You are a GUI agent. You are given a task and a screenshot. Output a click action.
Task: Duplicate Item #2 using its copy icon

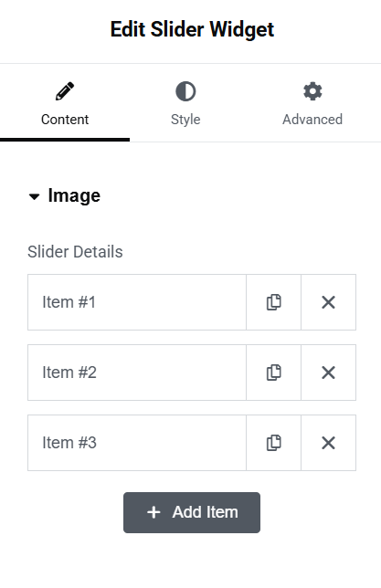tap(274, 373)
